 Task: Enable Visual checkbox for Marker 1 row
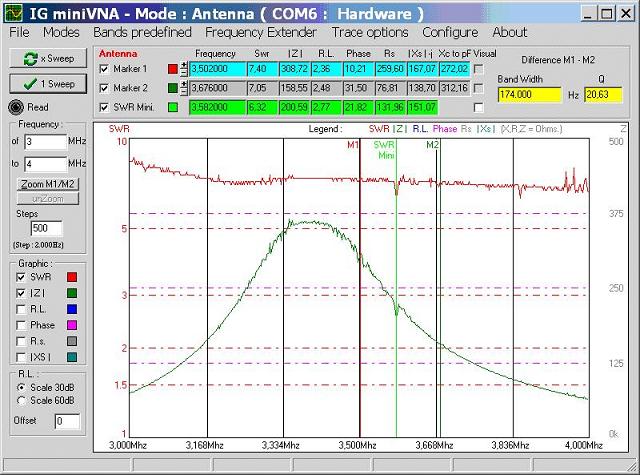[x=478, y=68]
